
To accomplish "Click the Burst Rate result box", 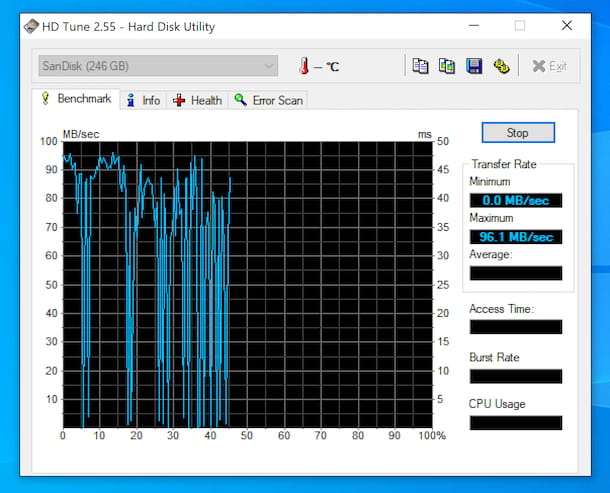I will (516, 376).
